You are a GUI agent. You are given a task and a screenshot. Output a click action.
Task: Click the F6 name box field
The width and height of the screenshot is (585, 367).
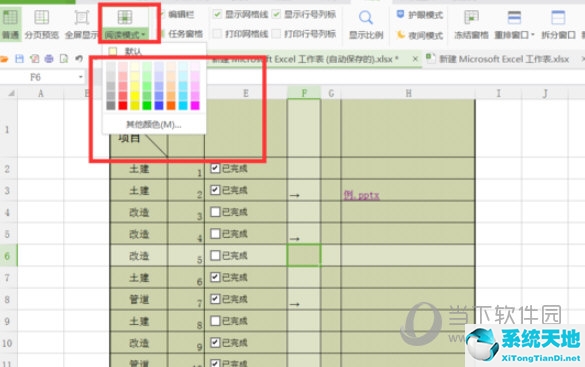35,77
